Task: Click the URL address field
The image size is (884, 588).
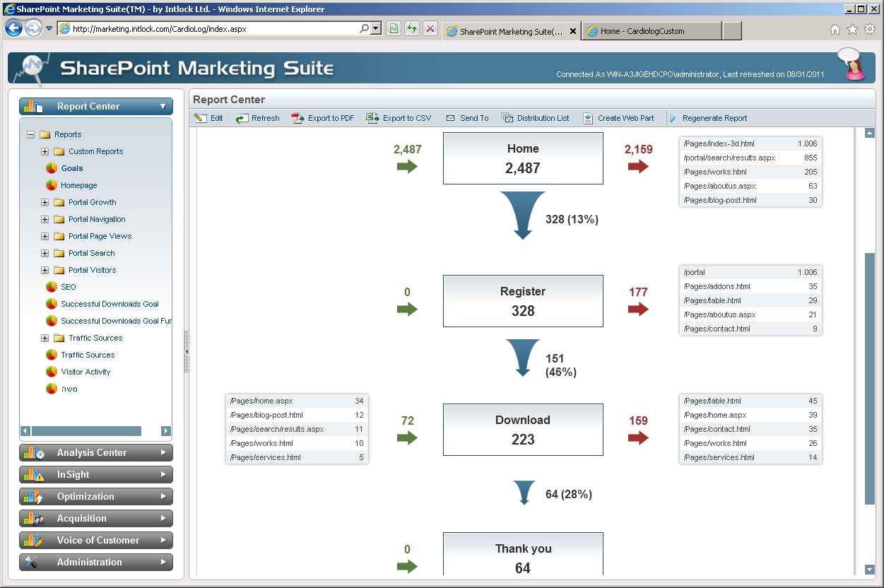Action: pyautogui.click(x=214, y=29)
